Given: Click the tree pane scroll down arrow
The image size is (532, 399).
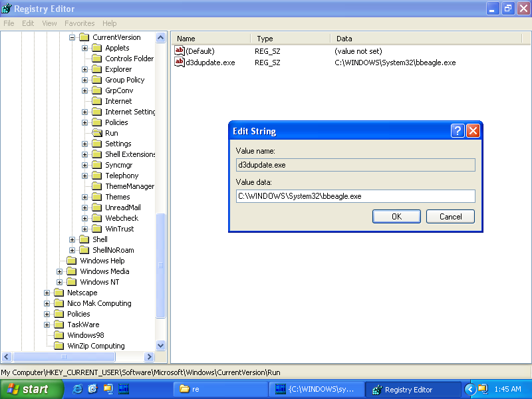Looking at the screenshot, I should pyautogui.click(x=160, y=346).
